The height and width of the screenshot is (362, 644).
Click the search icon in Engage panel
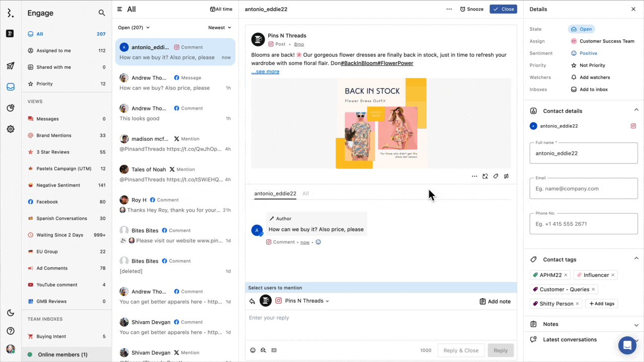[x=102, y=13]
